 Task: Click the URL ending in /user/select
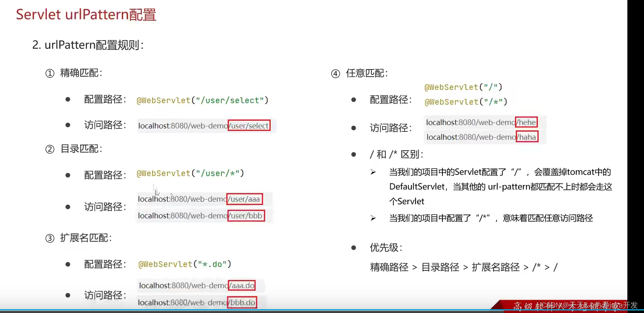click(x=204, y=126)
